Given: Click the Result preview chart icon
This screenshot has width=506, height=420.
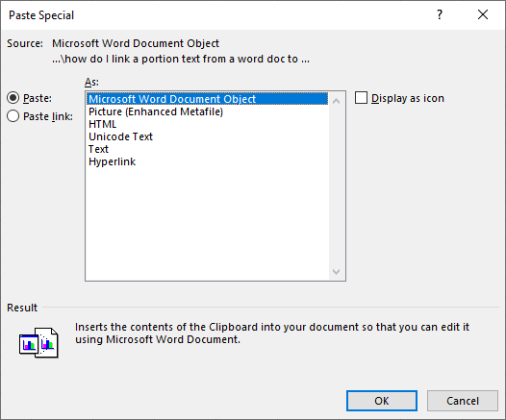Looking at the screenshot, I should pos(38,343).
